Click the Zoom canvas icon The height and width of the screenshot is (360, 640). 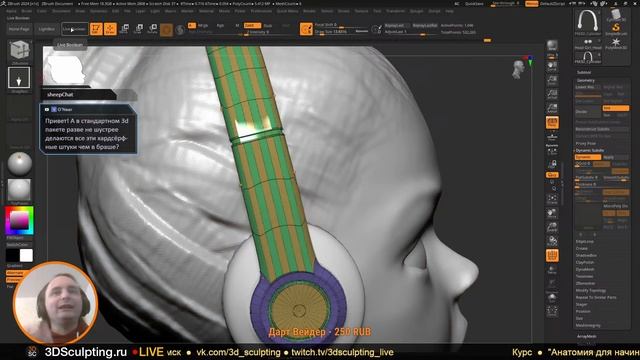tap(552, 81)
